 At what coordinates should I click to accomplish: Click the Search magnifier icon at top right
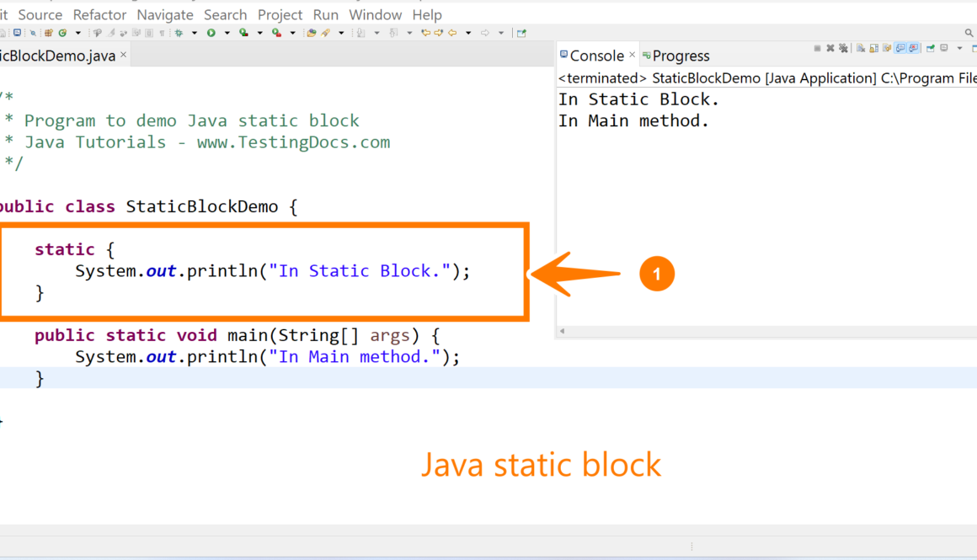point(969,33)
